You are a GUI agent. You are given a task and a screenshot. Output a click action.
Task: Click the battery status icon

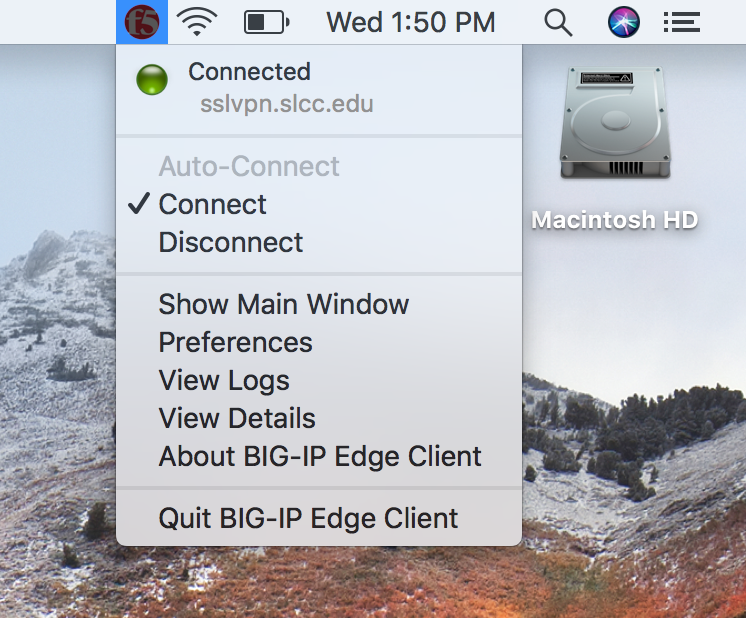coord(267,22)
